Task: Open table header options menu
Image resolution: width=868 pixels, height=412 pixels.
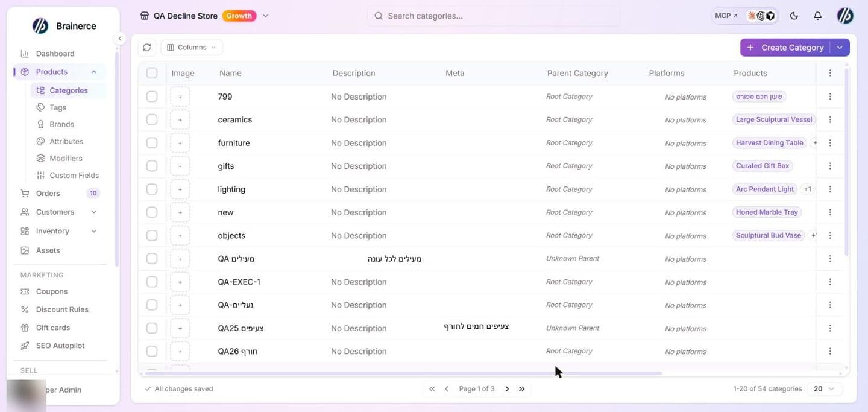Action: point(830,73)
